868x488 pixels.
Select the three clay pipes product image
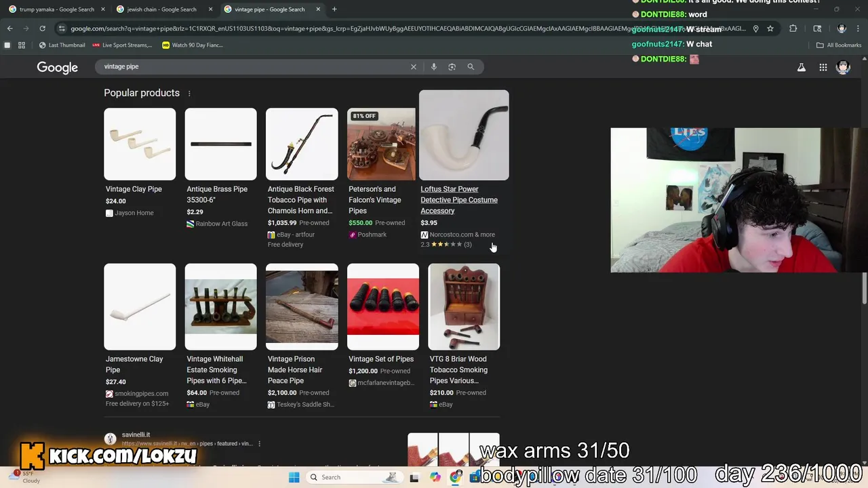point(140,144)
